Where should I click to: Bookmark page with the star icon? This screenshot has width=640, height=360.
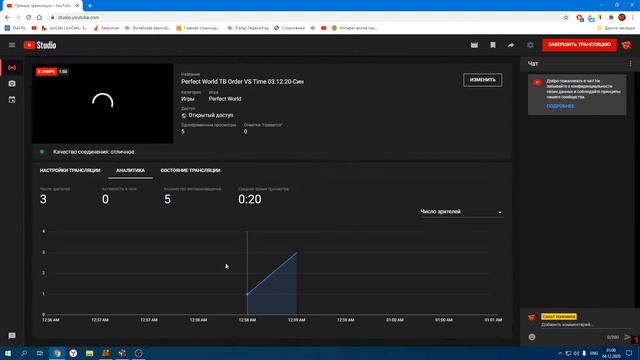566,18
